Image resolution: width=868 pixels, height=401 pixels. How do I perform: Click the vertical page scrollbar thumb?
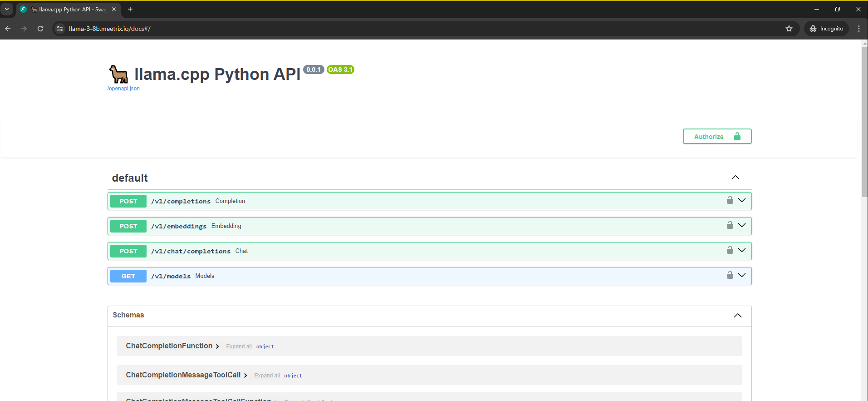[864, 122]
